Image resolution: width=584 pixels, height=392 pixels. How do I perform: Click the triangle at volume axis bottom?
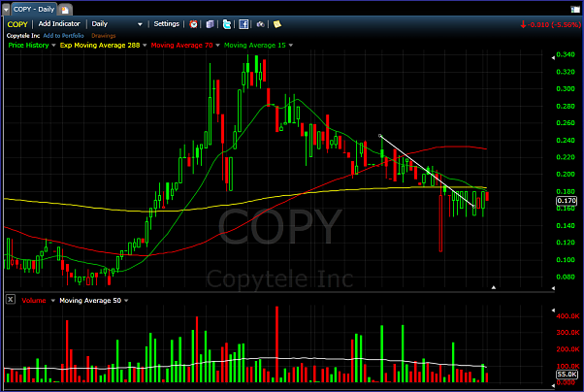[x=553, y=386]
